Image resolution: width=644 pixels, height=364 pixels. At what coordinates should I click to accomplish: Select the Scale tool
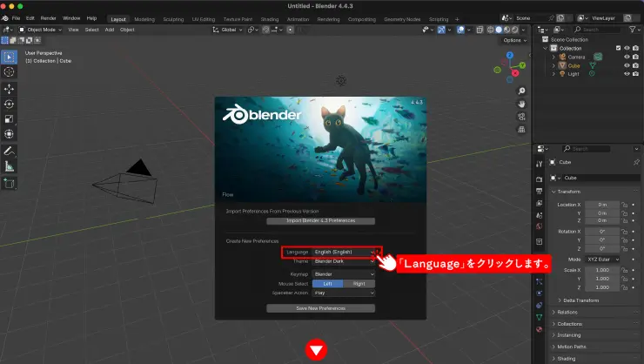coord(9,119)
